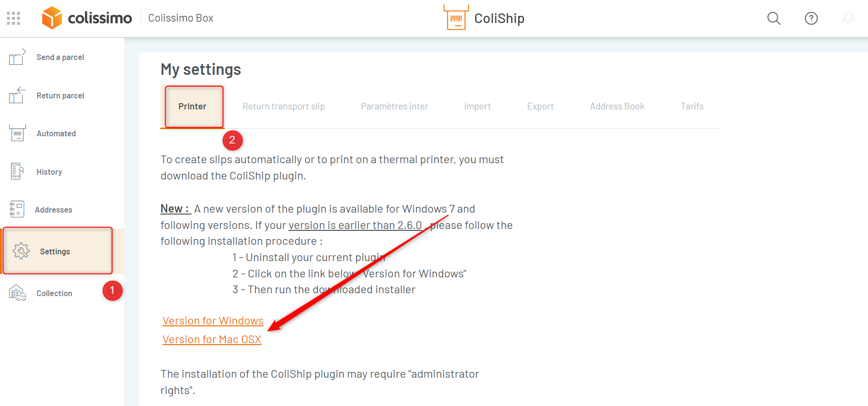The image size is (868, 406).
Task: Select the Settings gear icon
Action: pos(21,251)
